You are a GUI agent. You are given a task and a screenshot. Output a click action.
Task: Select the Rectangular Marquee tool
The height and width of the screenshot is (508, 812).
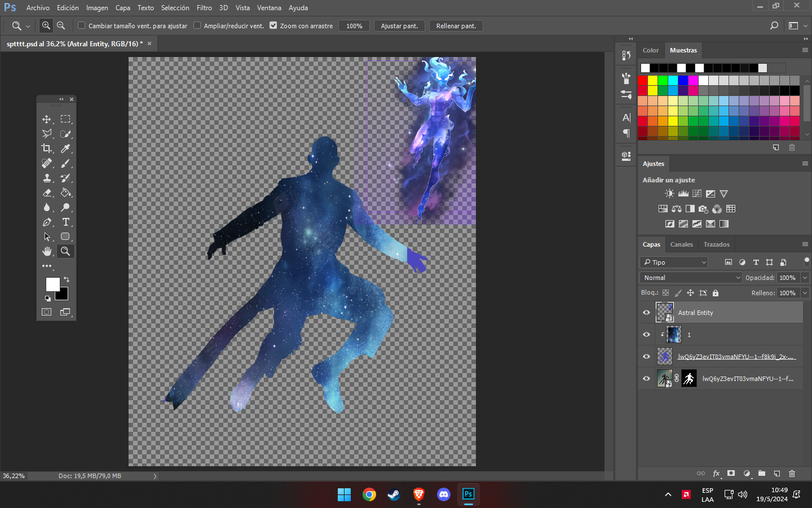(65, 119)
